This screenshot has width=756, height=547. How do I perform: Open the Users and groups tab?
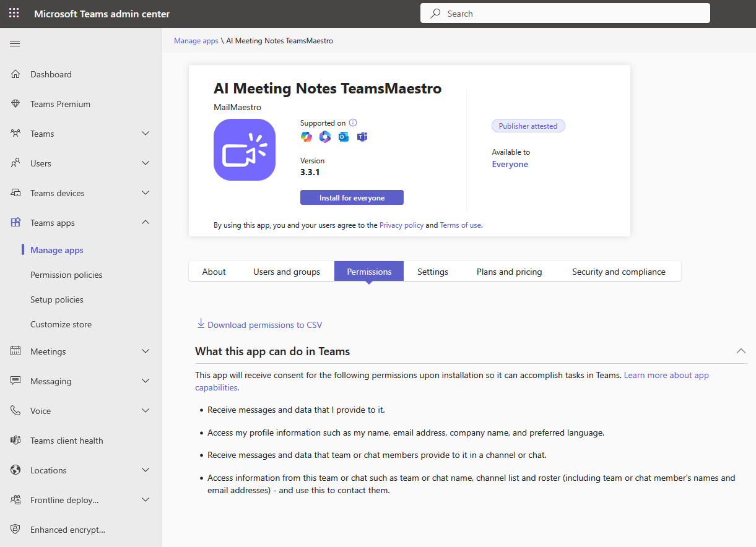tap(287, 272)
